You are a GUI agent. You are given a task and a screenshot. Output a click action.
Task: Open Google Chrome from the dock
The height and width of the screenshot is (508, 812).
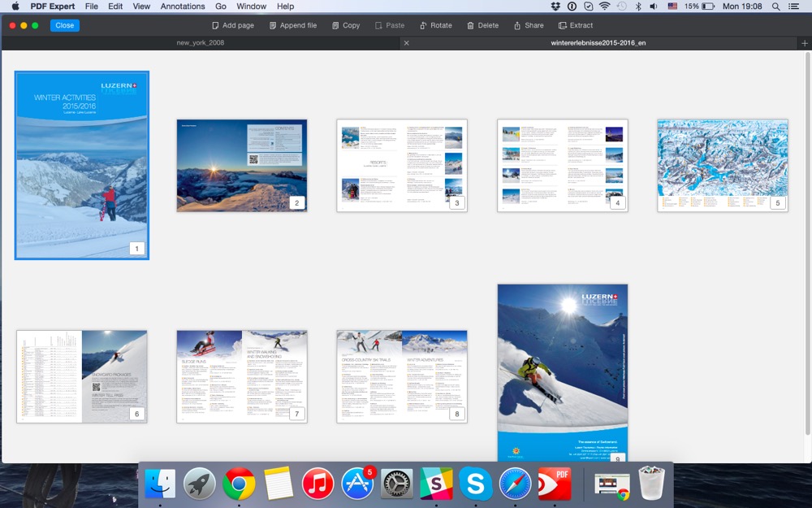click(239, 484)
